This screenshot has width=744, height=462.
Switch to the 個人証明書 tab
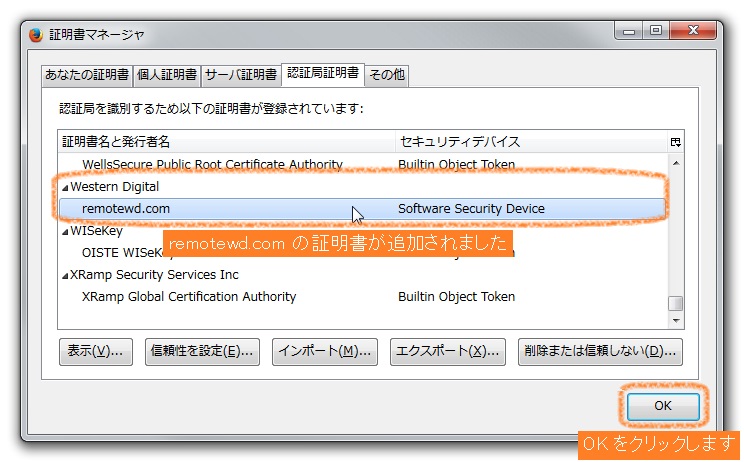tap(167, 75)
